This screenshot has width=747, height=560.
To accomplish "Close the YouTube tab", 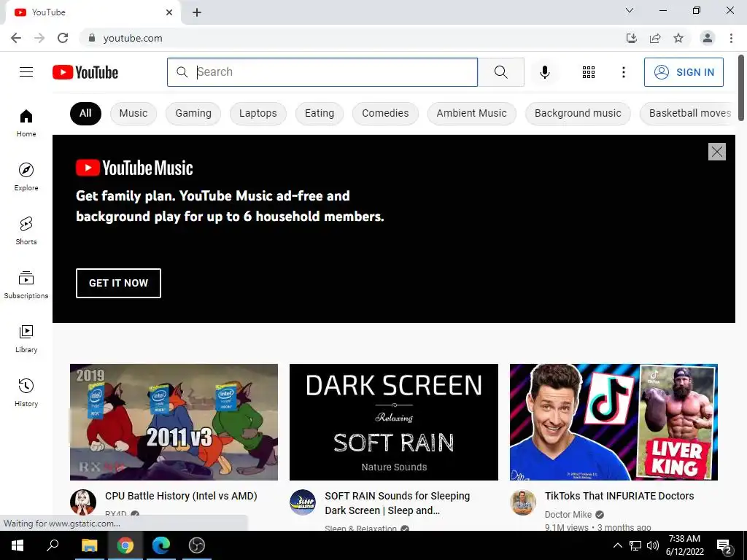I will [x=169, y=12].
